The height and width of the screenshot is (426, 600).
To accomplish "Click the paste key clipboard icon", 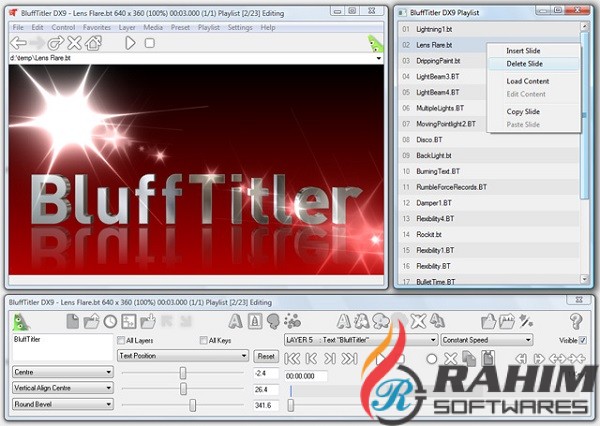I will (488, 359).
